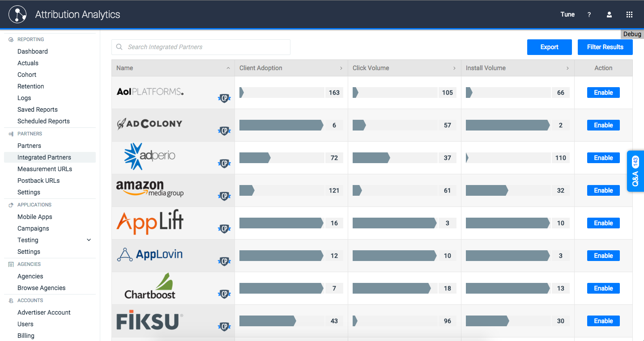Open the AppLovin logo
The height and width of the screenshot is (341, 644).
tap(150, 255)
